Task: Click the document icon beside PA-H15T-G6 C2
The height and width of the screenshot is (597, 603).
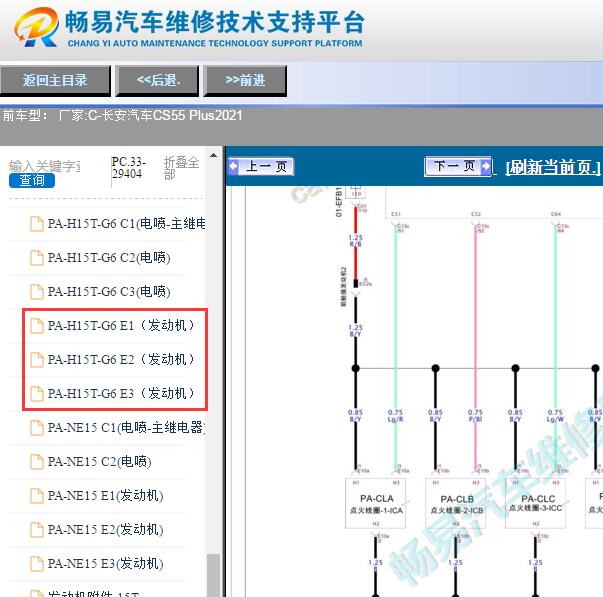Action: pos(37,258)
